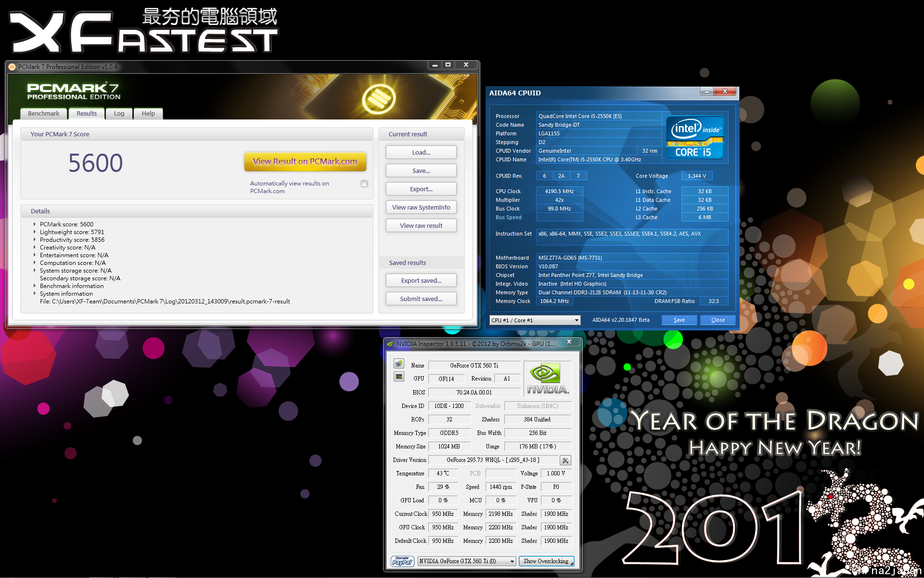Open the Log tab
Viewport: 924px width, 578px height.
click(x=119, y=114)
